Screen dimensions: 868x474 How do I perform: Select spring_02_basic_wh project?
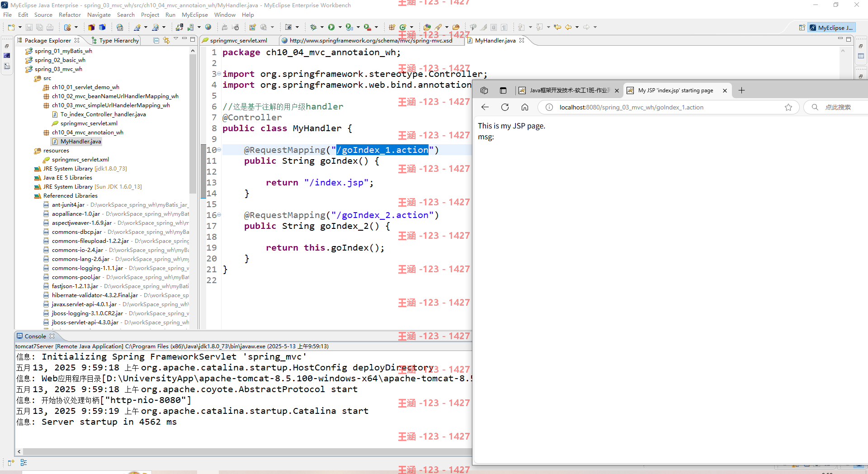pos(60,60)
